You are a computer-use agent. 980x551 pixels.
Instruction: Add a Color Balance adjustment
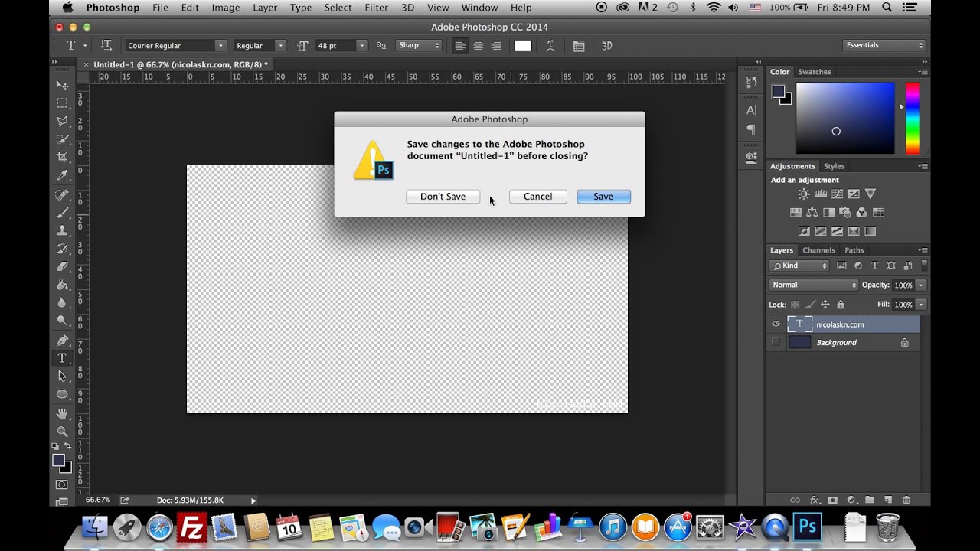[812, 213]
